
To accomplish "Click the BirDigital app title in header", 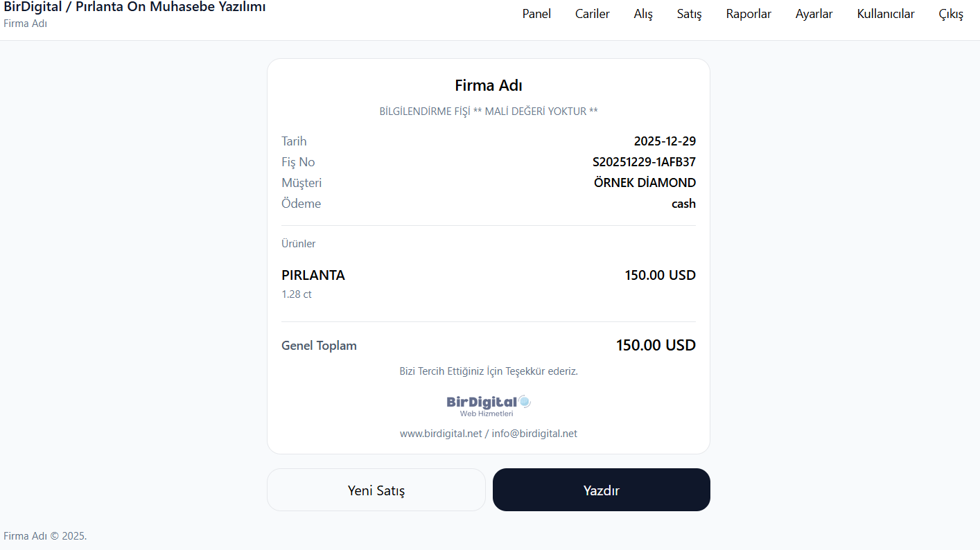I will [x=135, y=8].
